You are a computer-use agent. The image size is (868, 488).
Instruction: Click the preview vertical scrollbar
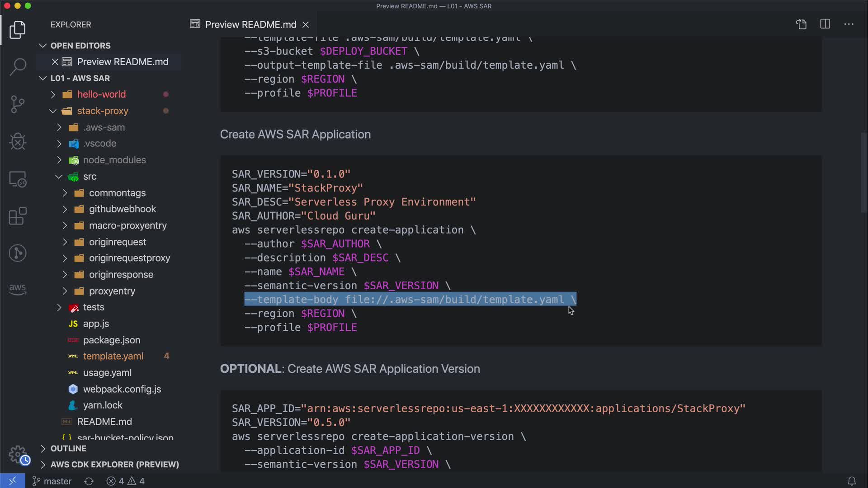pos(863,172)
